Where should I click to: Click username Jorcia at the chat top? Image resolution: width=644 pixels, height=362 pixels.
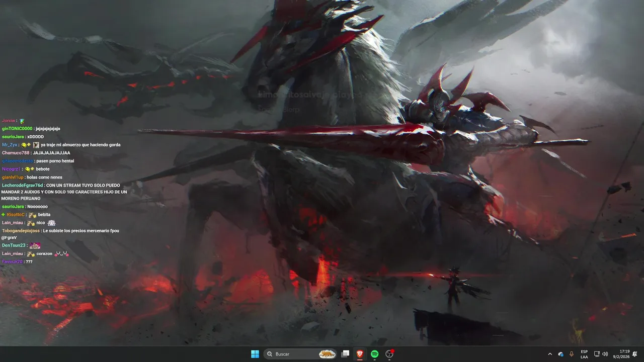[9, 121]
